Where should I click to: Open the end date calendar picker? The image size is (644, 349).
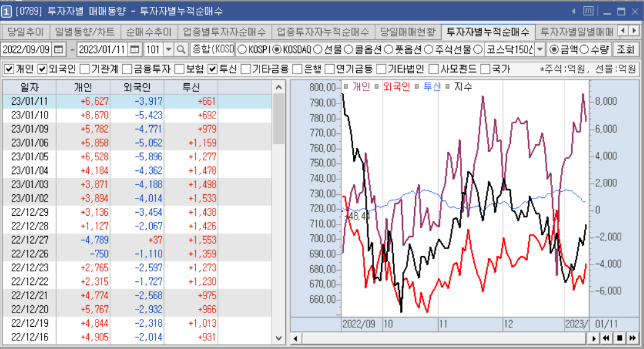[135, 50]
